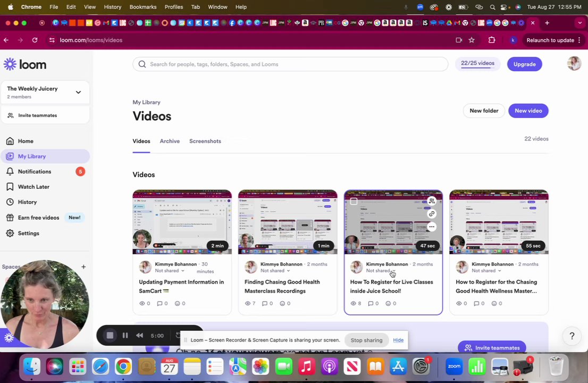Click the Upgrade button
The width and height of the screenshot is (588, 383).
click(x=524, y=64)
